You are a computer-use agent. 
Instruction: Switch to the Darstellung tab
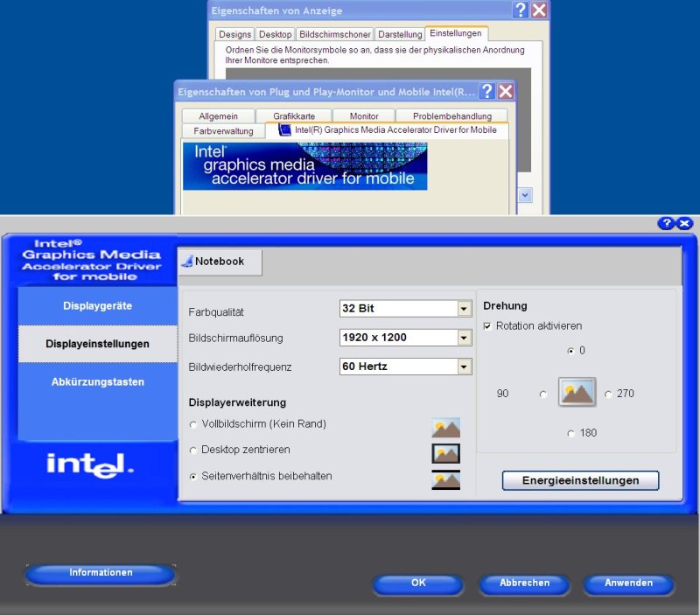(400, 34)
